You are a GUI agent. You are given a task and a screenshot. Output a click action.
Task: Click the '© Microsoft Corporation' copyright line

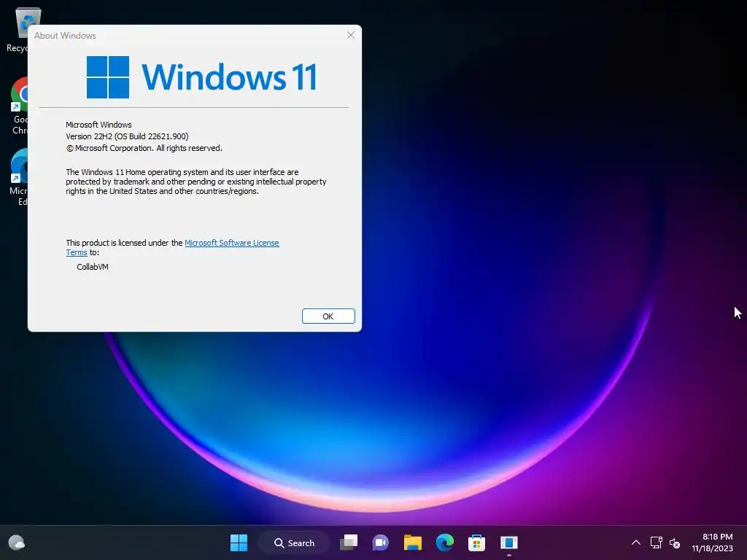[144, 148]
